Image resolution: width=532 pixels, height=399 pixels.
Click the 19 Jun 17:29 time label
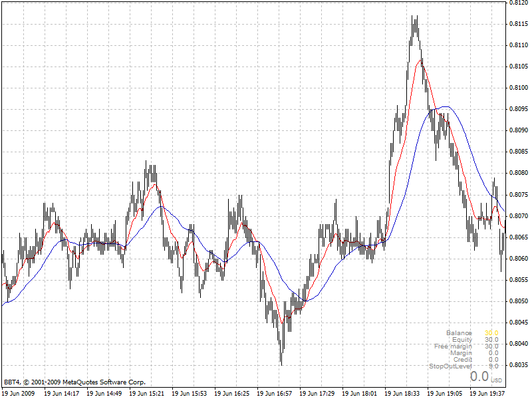pos(317,393)
